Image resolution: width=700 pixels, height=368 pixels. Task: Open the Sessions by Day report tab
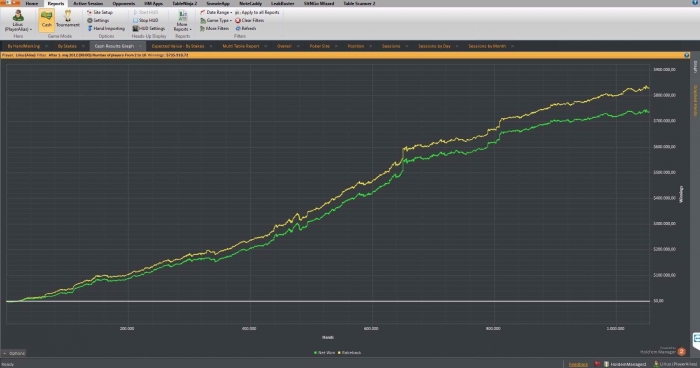coord(434,46)
